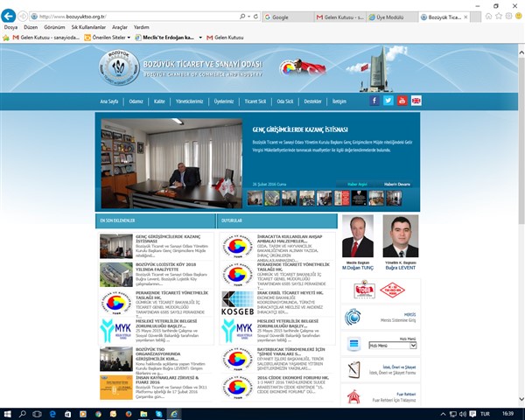The width and height of the screenshot is (525, 420).
Task: Click the red diamond logo beside TOBB
Action: click(392, 290)
